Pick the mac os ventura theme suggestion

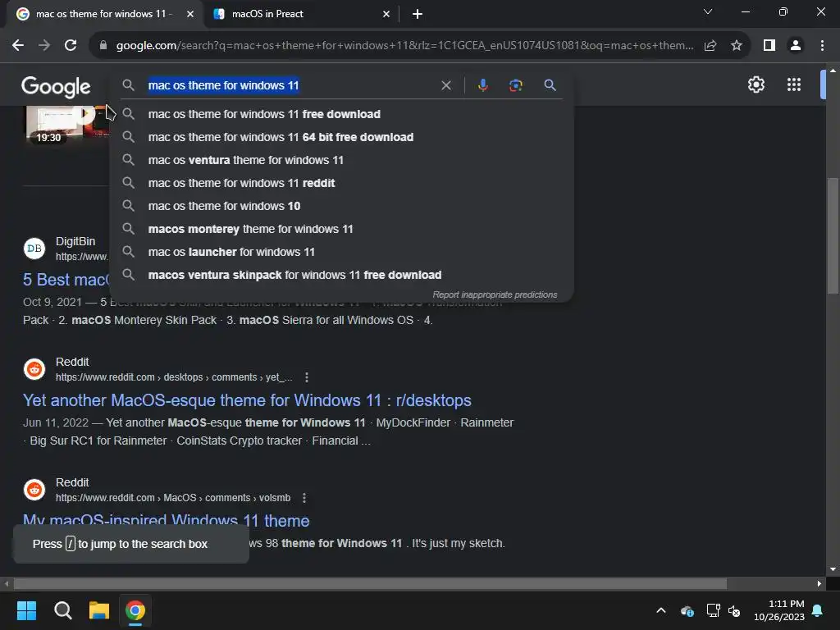(x=341, y=160)
